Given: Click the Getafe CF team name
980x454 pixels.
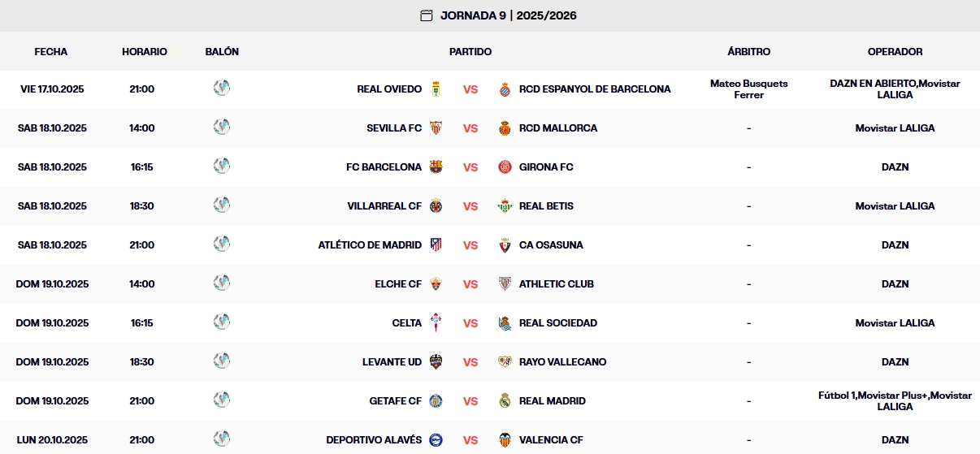Looking at the screenshot, I should click(395, 400).
